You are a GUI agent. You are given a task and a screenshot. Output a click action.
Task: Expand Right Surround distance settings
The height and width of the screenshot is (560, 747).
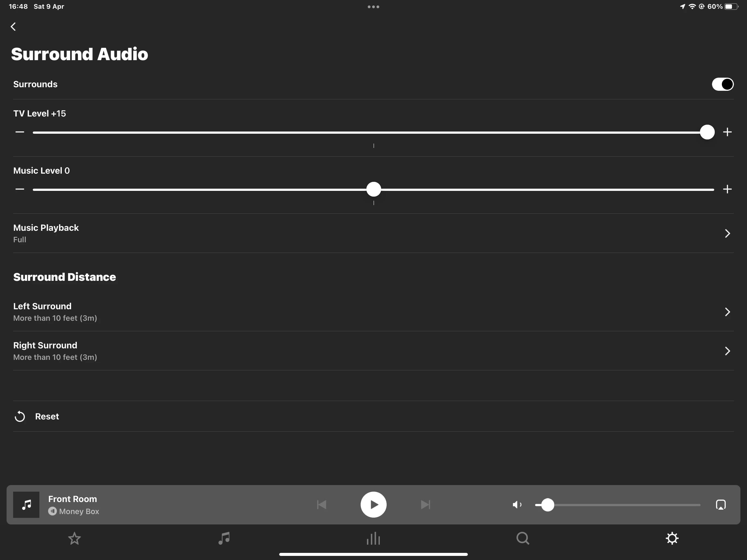coord(727,351)
